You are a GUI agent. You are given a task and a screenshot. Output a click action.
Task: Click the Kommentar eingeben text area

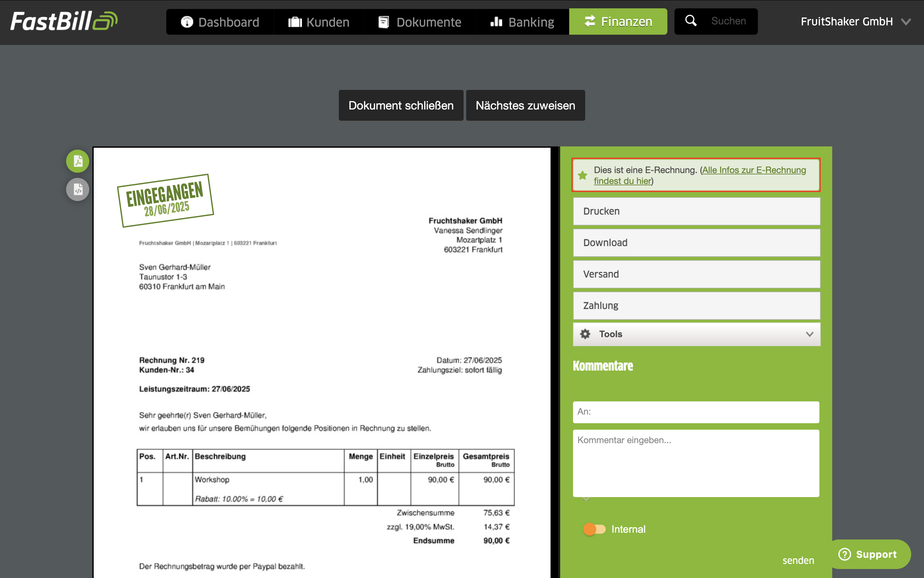696,463
